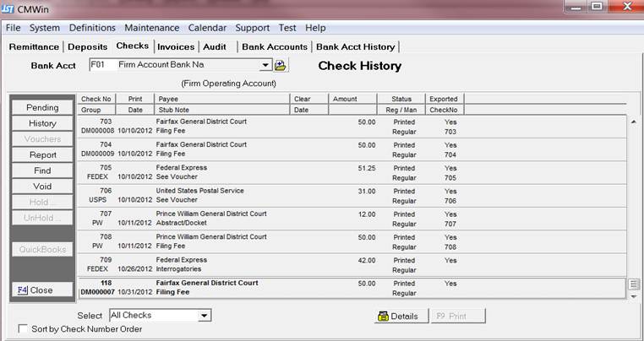
Task: Click the Report button in sidebar
Action: (x=42, y=155)
